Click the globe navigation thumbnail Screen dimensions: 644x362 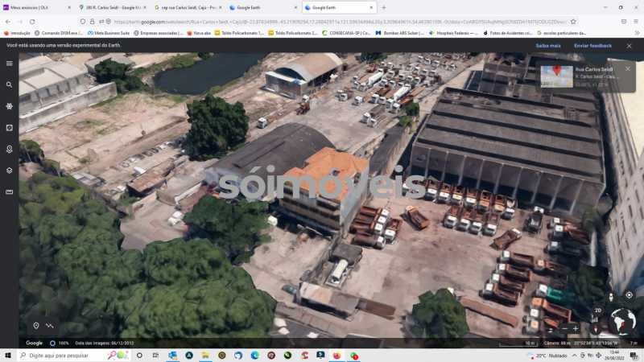point(623,321)
